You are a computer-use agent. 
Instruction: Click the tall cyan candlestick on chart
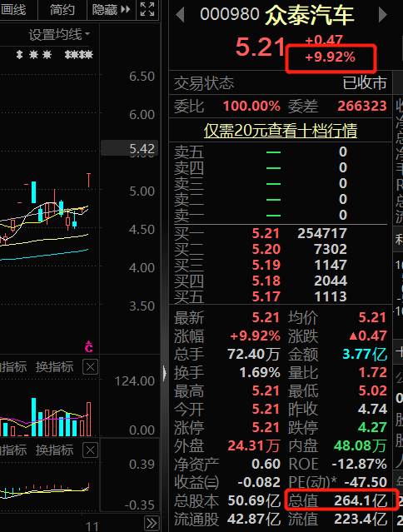coord(33,192)
